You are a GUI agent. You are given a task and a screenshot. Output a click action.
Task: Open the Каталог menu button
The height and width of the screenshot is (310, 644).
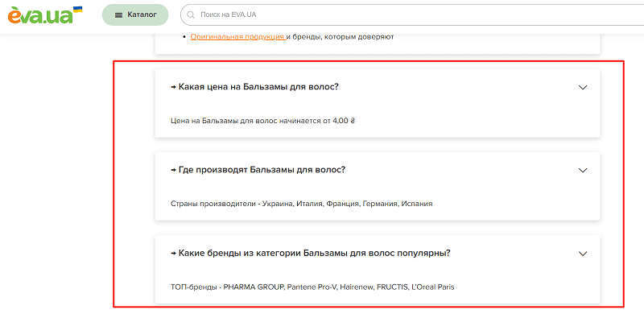click(135, 14)
